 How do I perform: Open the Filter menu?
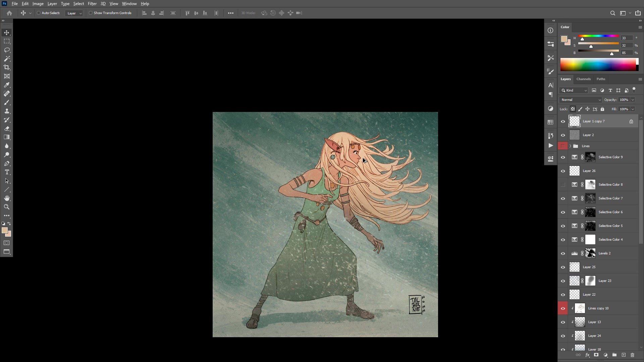click(x=92, y=4)
